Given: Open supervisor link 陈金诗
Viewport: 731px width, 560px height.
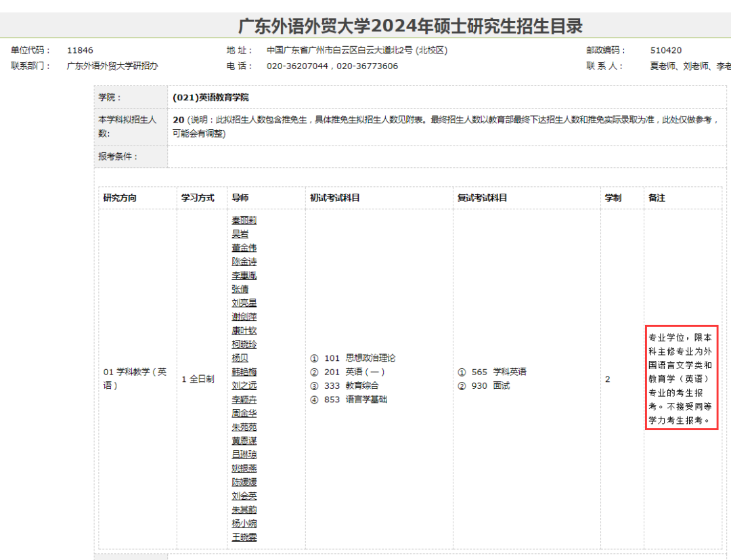Looking at the screenshot, I should (x=244, y=261).
